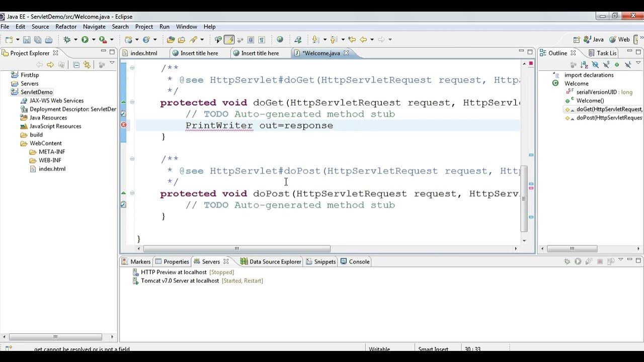Screen dimensions: 644x362
Task: Click the Debug bug icon
Action: coord(66,39)
